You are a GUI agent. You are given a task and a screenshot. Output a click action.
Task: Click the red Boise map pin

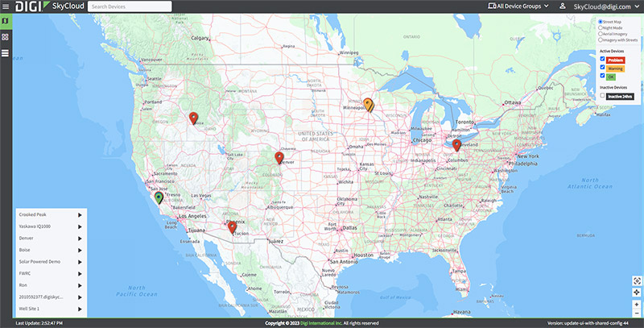(193, 118)
